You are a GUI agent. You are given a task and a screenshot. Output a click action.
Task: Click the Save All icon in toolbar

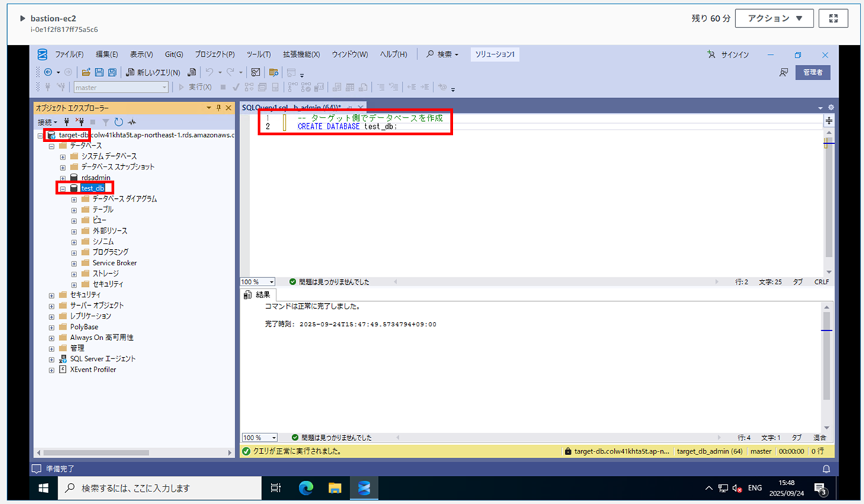coord(111,72)
